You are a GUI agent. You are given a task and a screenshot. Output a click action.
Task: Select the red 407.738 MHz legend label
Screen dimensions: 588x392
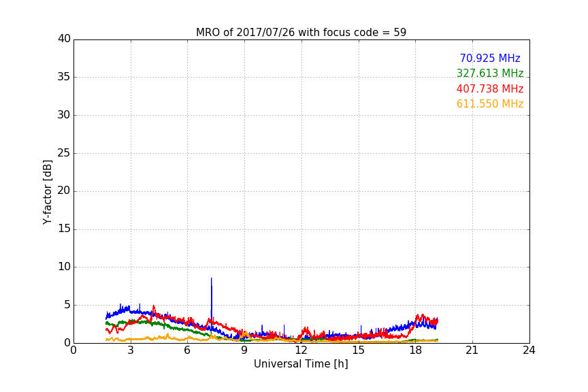tap(490, 88)
